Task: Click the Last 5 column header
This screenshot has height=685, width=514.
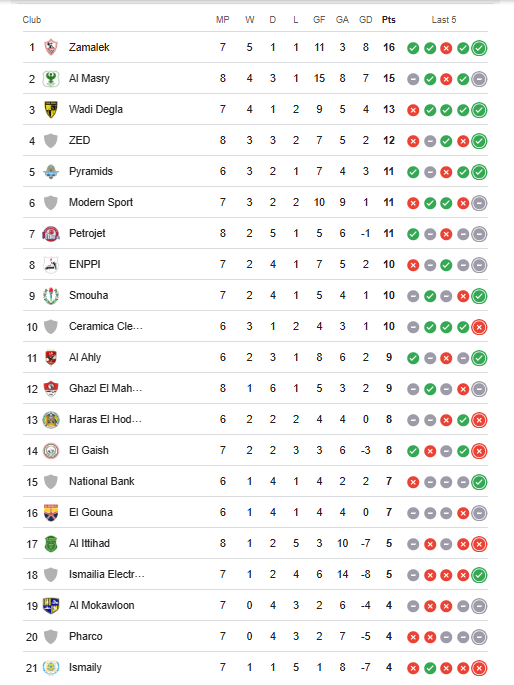Action: click(444, 20)
